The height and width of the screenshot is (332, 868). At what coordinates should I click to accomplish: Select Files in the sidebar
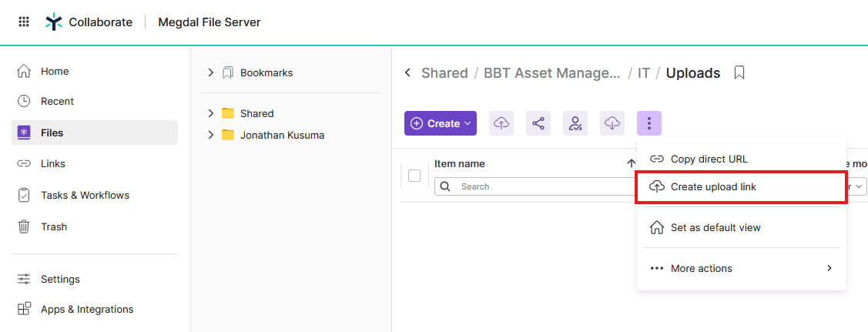tap(95, 132)
